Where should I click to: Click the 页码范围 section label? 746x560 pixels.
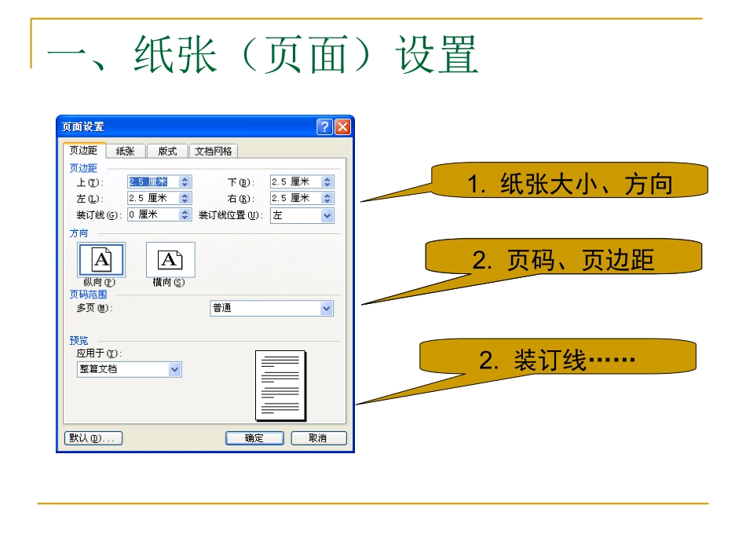(88, 295)
